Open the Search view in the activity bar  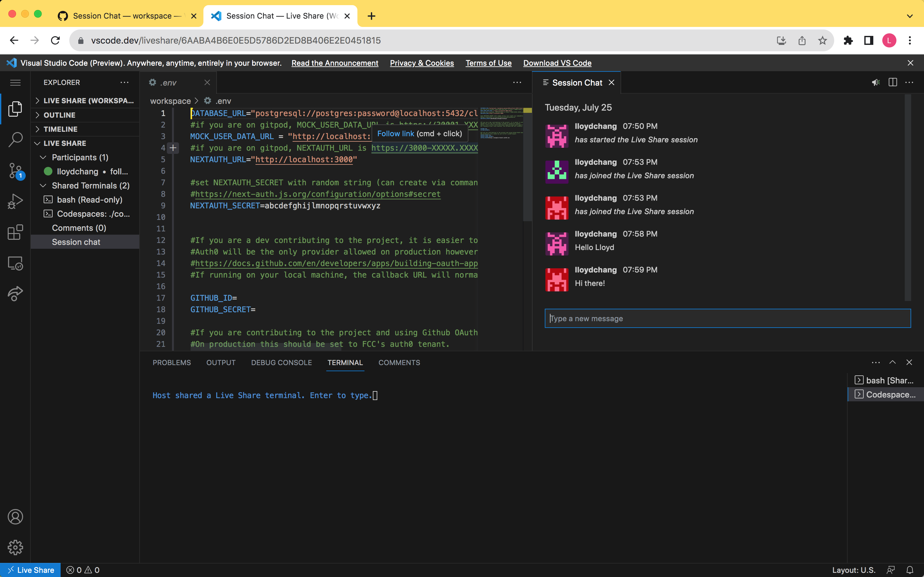pyautogui.click(x=16, y=140)
